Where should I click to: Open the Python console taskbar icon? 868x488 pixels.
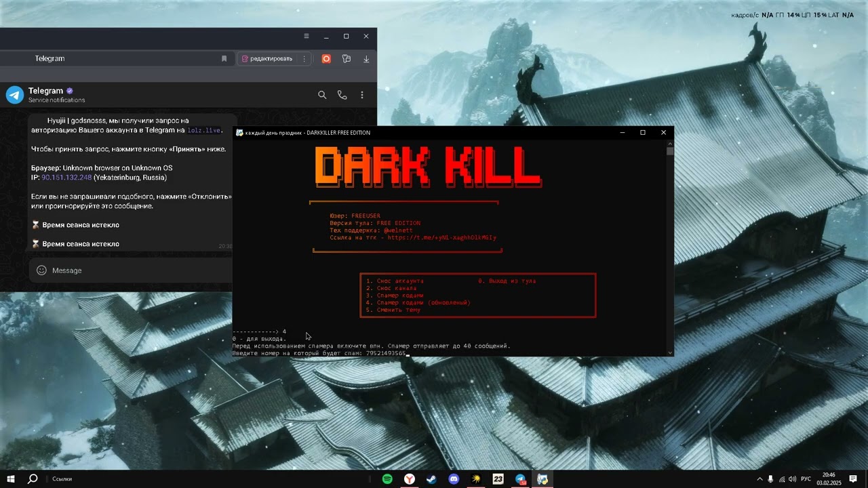pos(542,479)
